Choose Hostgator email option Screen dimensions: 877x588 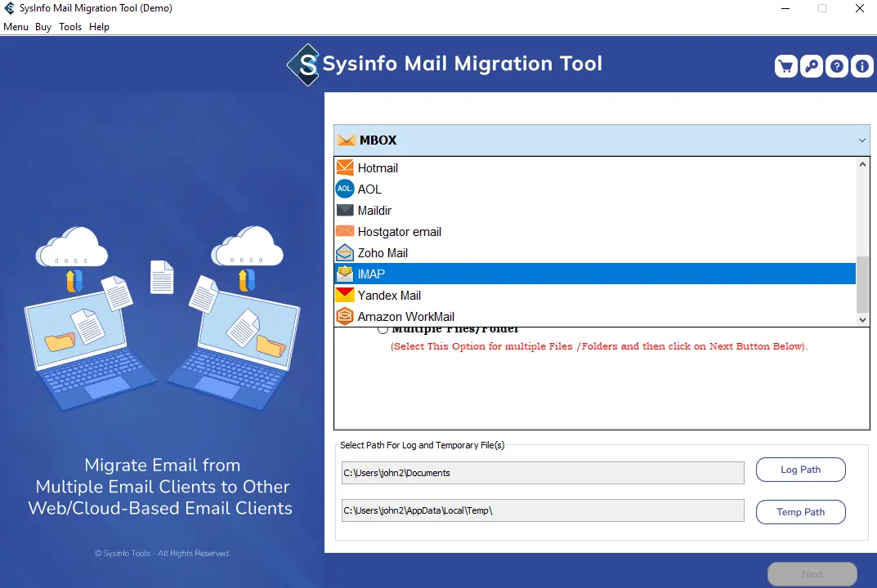tap(595, 231)
